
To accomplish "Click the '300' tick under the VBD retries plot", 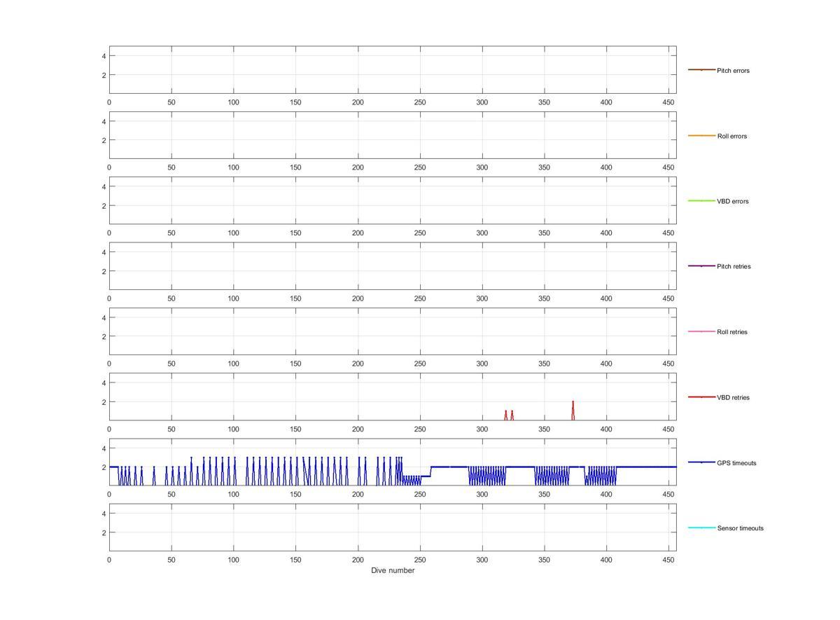I will 482,429.
